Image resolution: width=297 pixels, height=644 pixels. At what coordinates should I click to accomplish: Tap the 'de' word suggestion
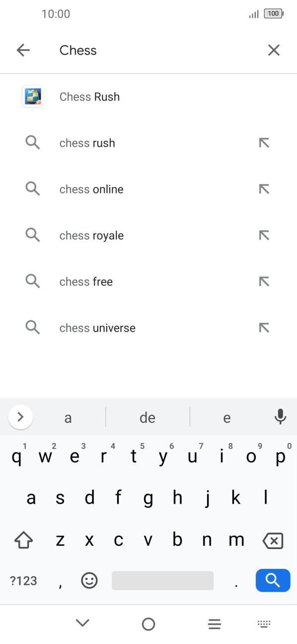point(147,417)
